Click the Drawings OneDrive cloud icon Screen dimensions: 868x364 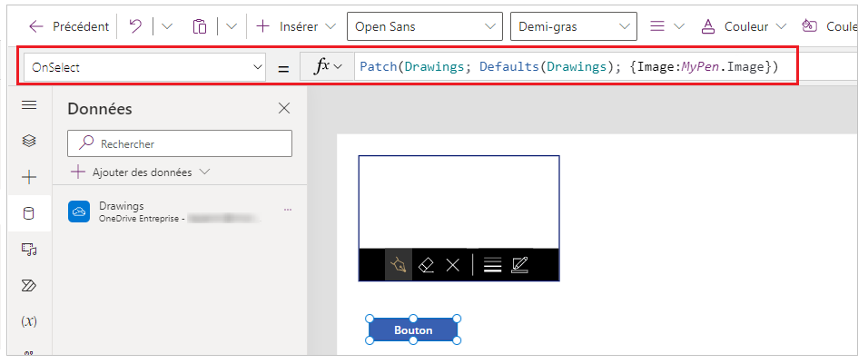click(79, 212)
